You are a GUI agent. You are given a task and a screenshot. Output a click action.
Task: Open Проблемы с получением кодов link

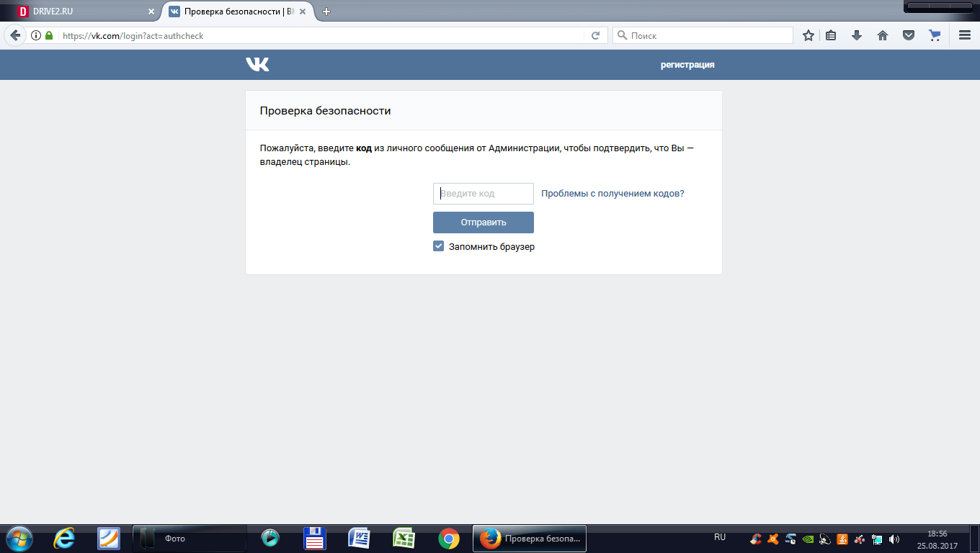click(612, 194)
